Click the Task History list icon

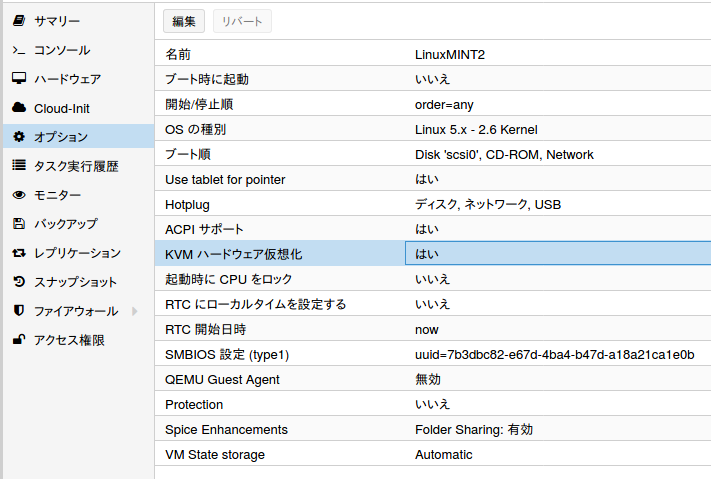(18, 166)
